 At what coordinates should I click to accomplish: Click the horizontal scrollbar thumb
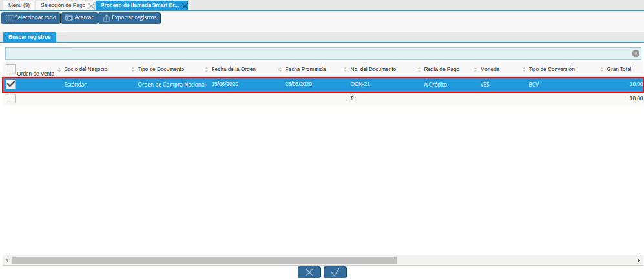(x=204, y=260)
